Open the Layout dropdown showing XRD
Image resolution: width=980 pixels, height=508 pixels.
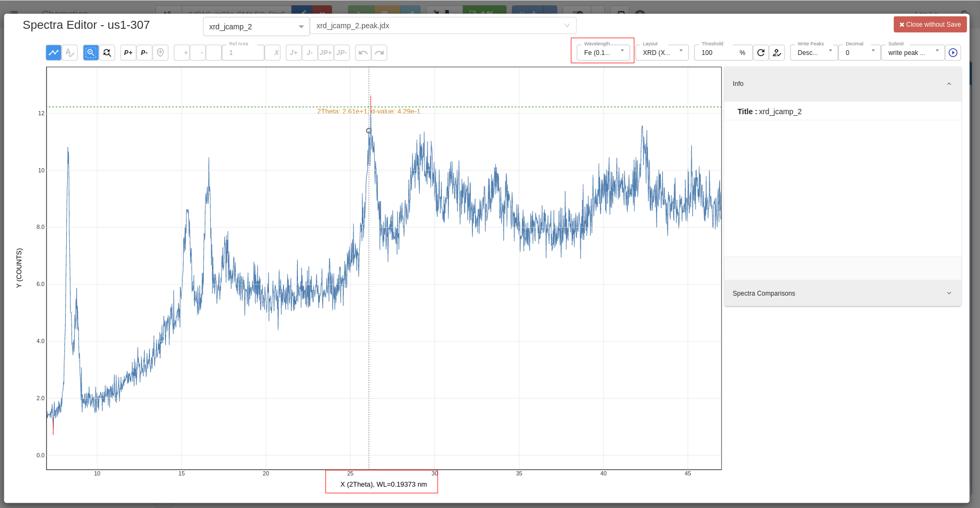tap(662, 52)
